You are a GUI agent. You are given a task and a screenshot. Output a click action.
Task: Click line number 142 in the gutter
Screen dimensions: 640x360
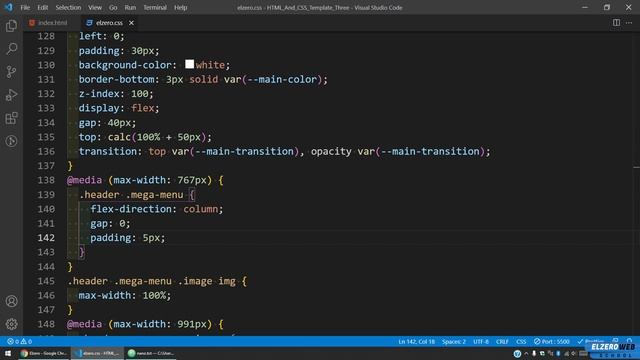(46, 238)
